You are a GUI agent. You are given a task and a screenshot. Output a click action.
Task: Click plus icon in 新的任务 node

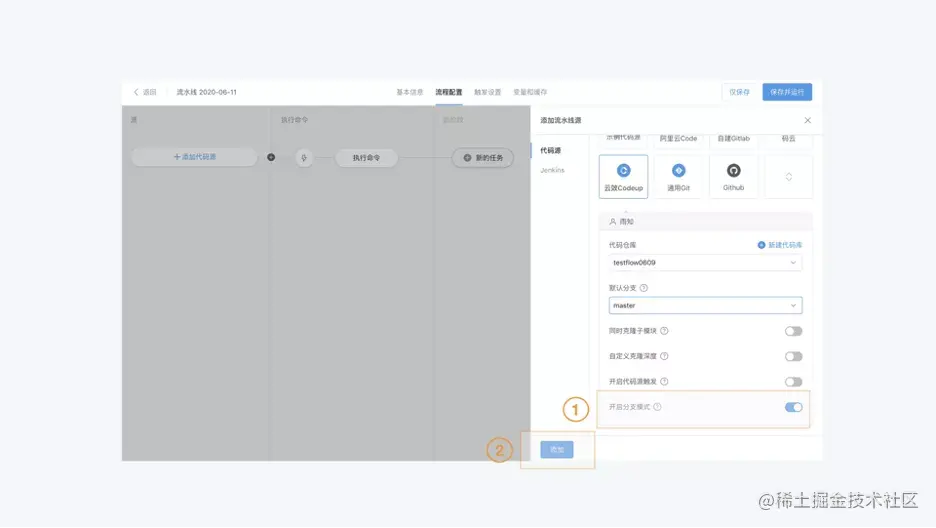pyautogui.click(x=467, y=158)
